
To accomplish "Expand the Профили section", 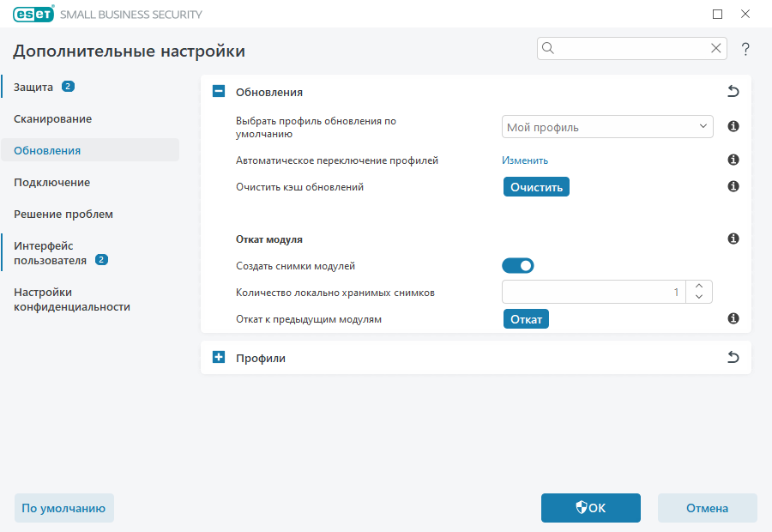I will click(219, 357).
